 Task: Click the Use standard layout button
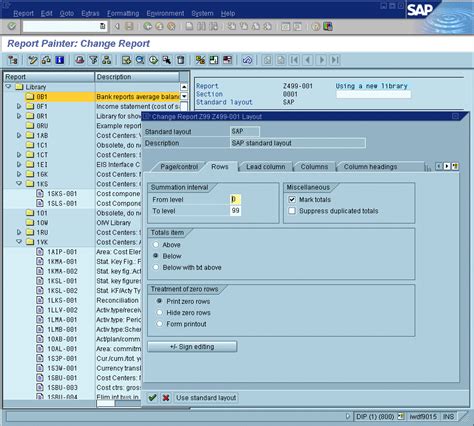point(206,398)
